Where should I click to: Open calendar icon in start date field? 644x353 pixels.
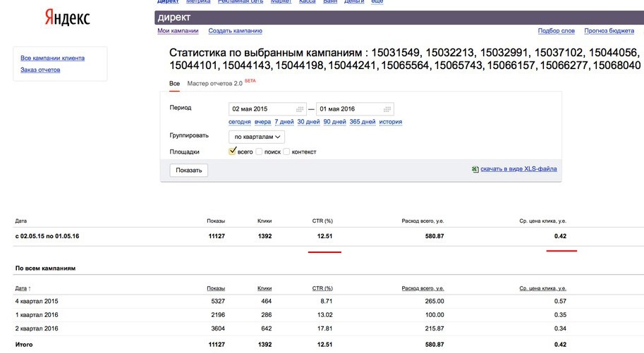coord(300,109)
